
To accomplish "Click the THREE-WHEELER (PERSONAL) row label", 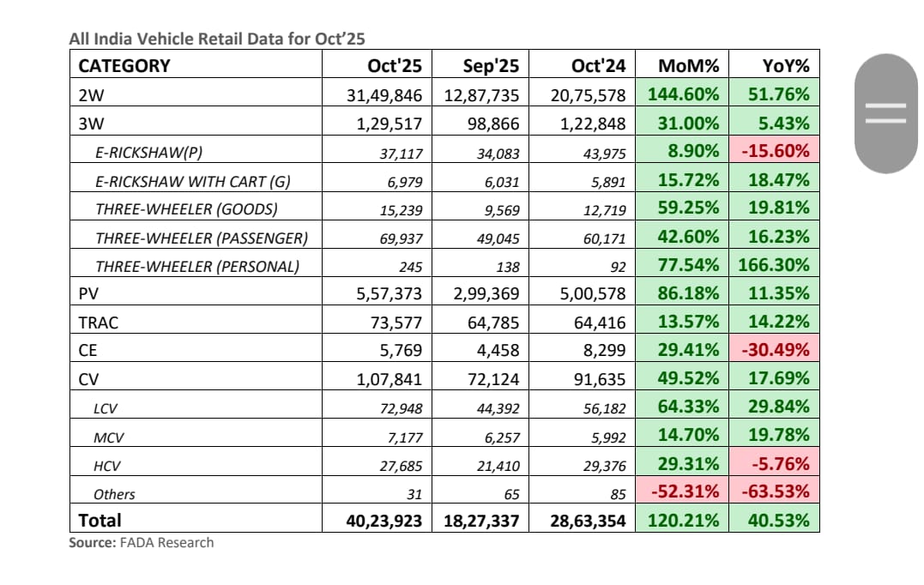I will pyautogui.click(x=197, y=266).
